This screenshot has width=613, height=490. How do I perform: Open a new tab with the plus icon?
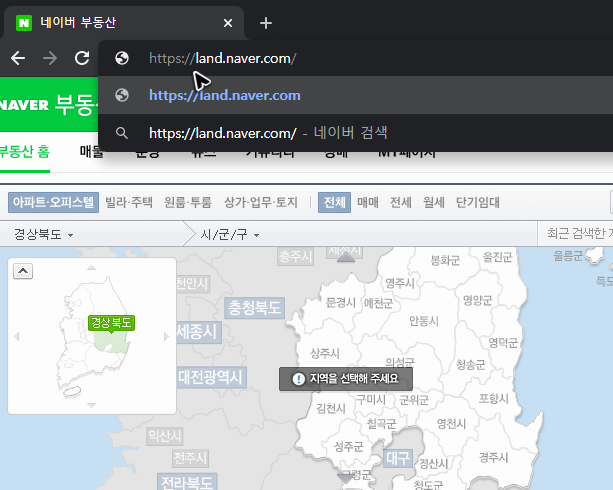[266, 23]
